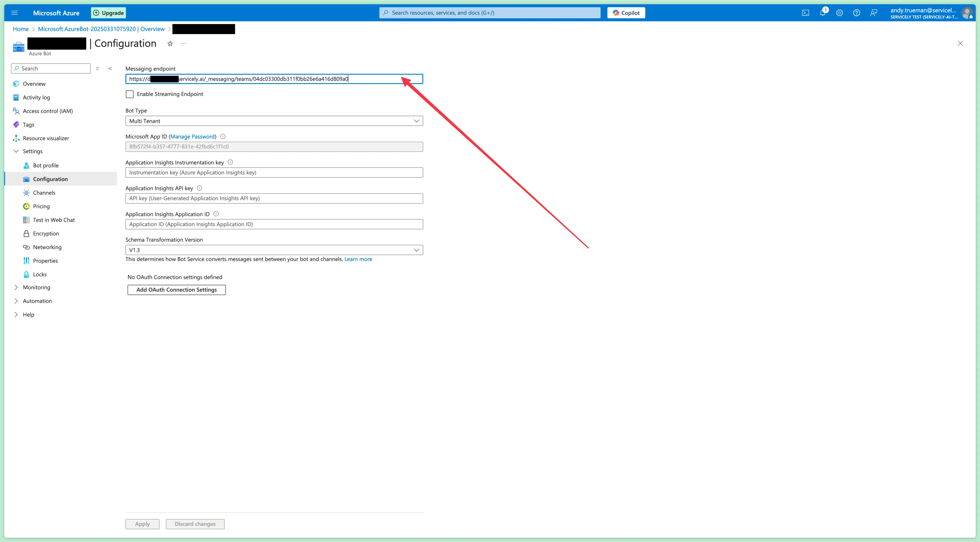Focus the Application ID field
980x542 pixels.
[274, 224]
